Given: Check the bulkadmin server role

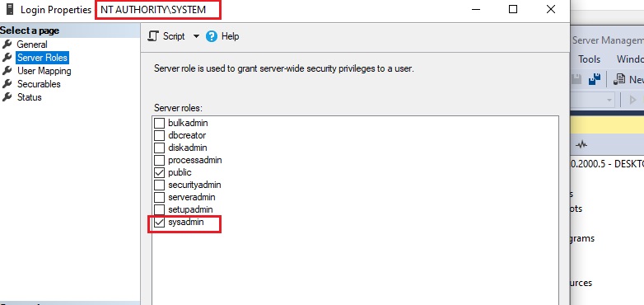Looking at the screenshot, I should 159,123.
